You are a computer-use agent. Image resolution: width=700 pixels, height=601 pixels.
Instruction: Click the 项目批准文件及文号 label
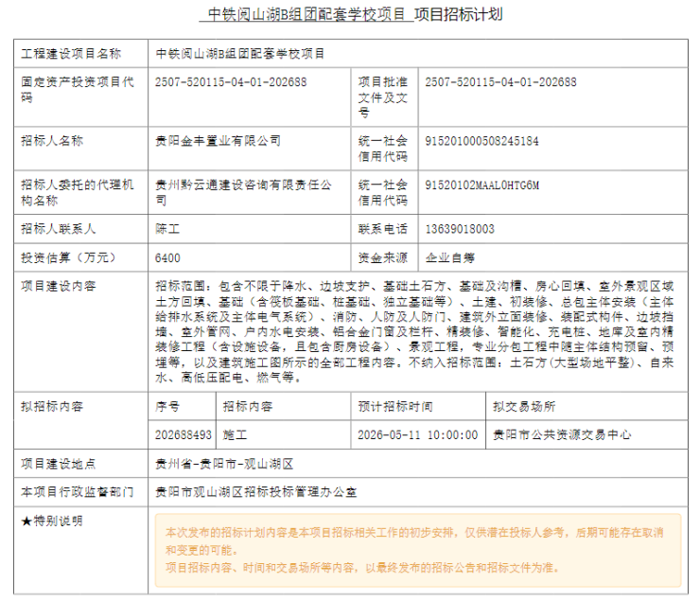tap(383, 97)
